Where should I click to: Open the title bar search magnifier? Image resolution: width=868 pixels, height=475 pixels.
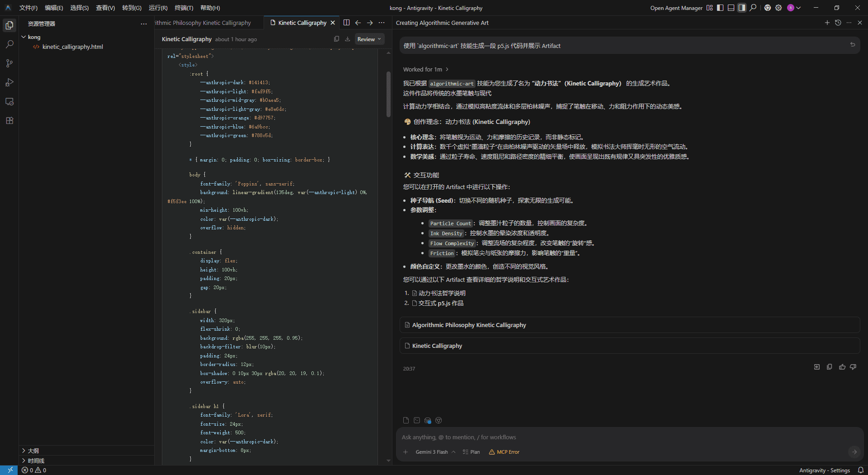(x=753, y=8)
